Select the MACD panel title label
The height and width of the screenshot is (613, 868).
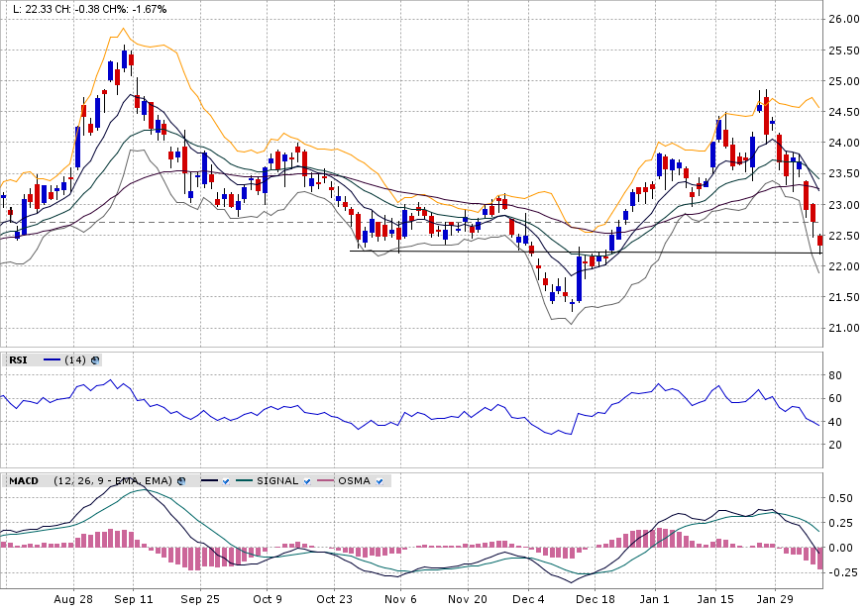(x=23, y=481)
